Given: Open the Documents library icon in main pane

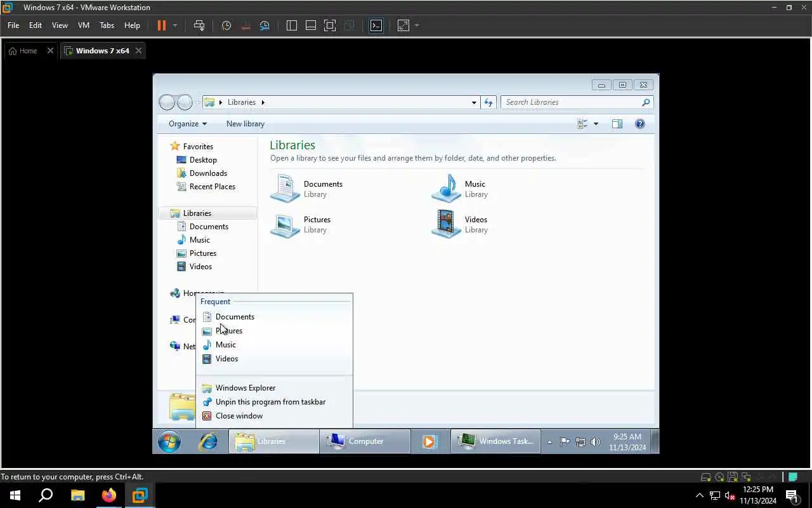Looking at the screenshot, I should pyautogui.click(x=285, y=189).
